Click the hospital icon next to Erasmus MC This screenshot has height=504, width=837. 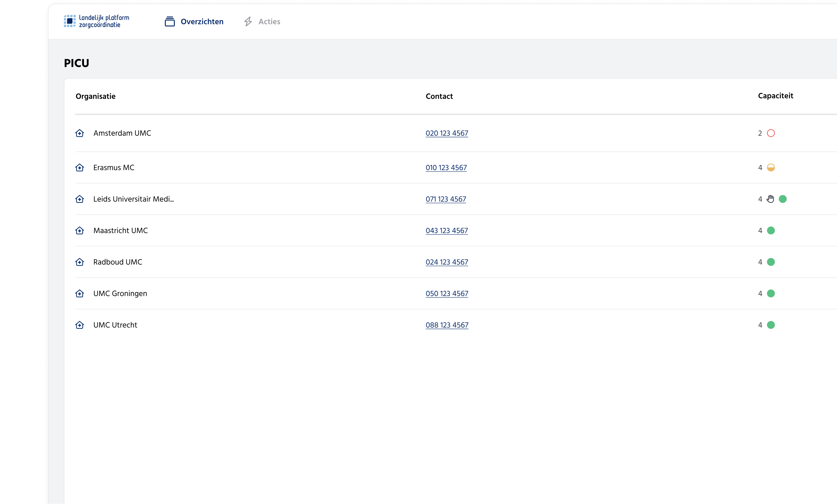80,167
